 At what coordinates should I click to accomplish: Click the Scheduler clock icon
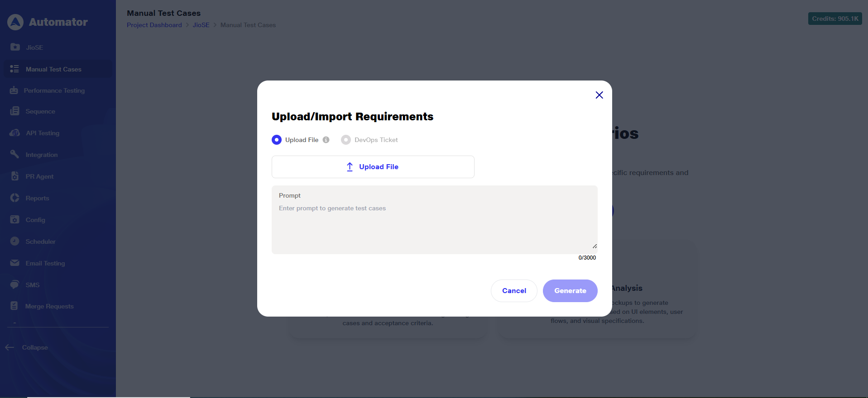(x=15, y=242)
